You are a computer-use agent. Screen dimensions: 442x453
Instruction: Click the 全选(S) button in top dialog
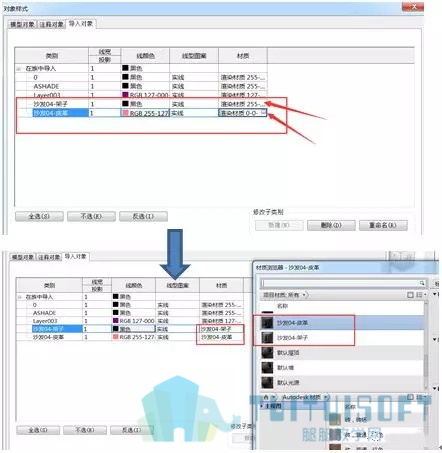(39, 216)
